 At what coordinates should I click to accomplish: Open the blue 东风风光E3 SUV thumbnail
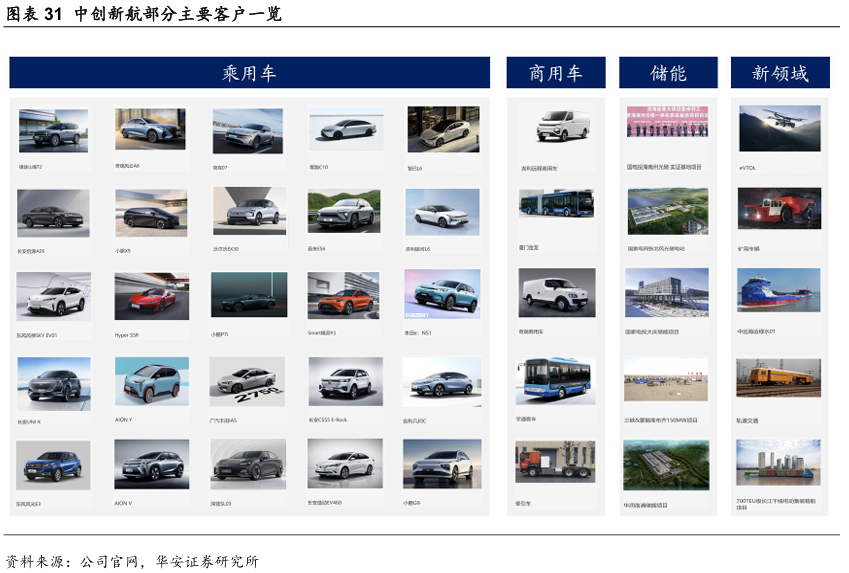pyautogui.click(x=53, y=465)
